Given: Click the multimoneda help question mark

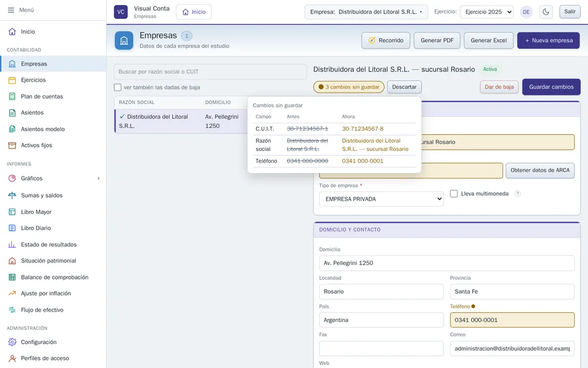Looking at the screenshot, I should (518, 194).
